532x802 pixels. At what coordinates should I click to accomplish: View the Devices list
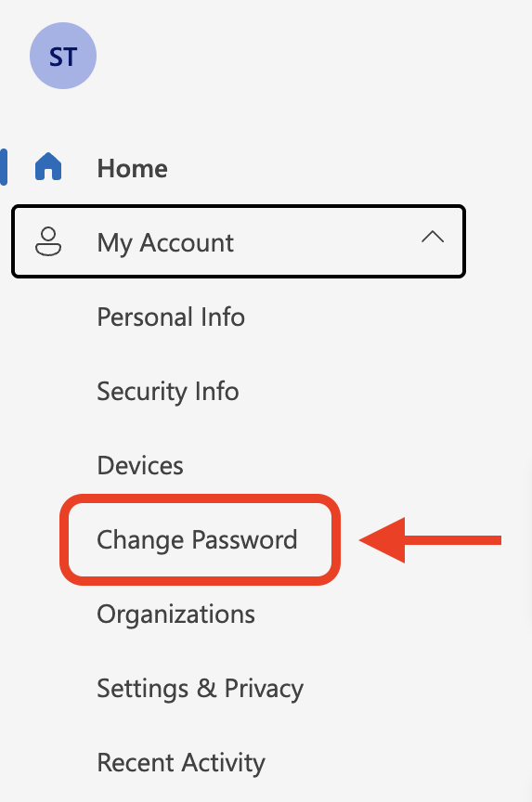point(140,465)
